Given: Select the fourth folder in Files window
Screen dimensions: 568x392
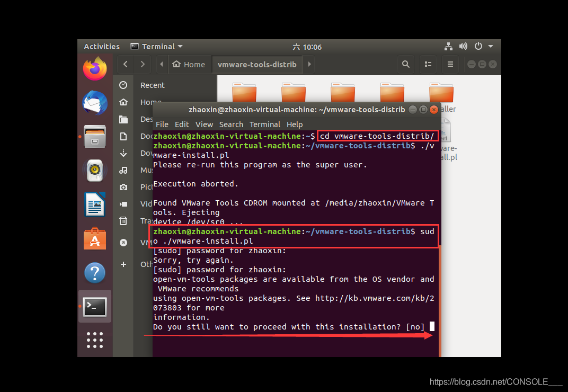Looking at the screenshot, I should pyautogui.click(x=392, y=92).
